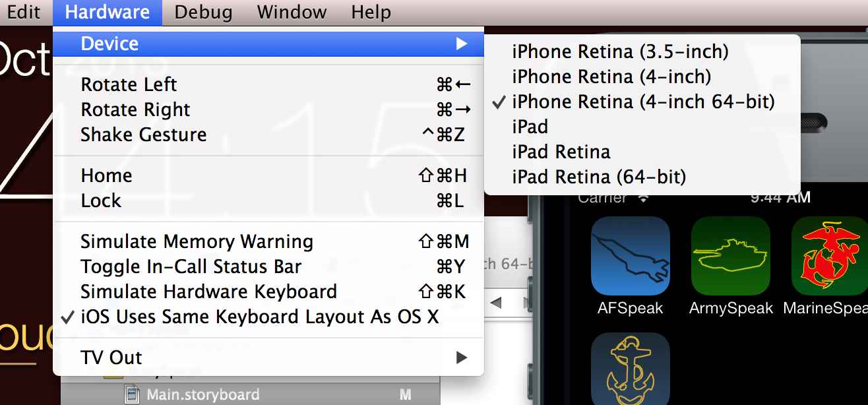Open the Debug menu
The image size is (868, 405).
point(203,12)
